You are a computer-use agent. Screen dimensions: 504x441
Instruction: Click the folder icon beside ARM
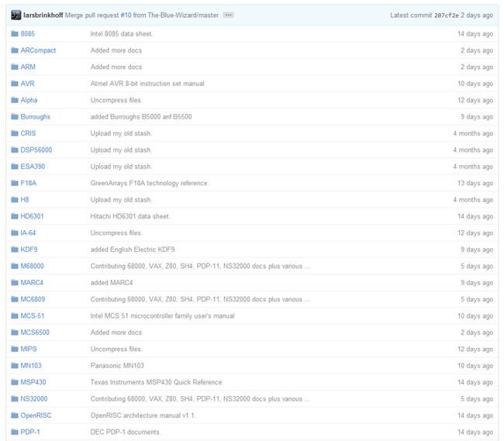(x=15, y=67)
